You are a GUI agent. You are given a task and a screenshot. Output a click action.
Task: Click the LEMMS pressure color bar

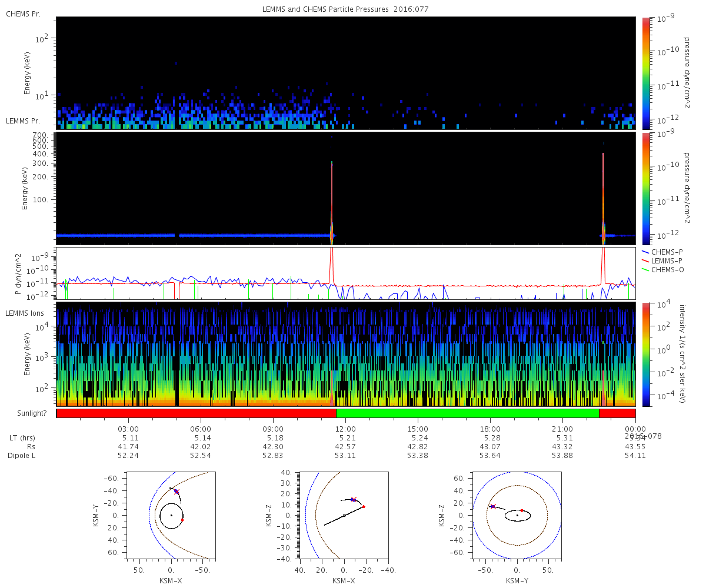(x=645, y=188)
